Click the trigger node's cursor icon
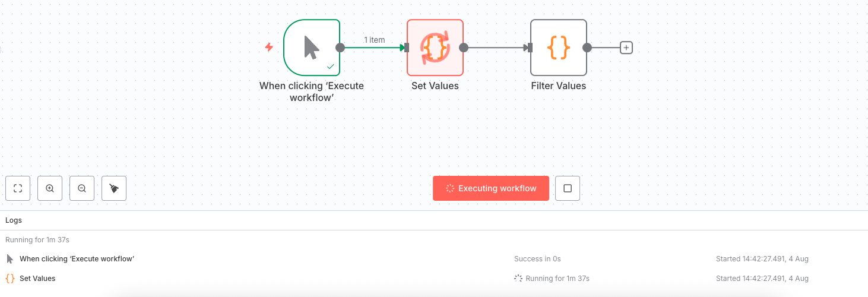This screenshot has height=297, width=868. click(x=311, y=48)
